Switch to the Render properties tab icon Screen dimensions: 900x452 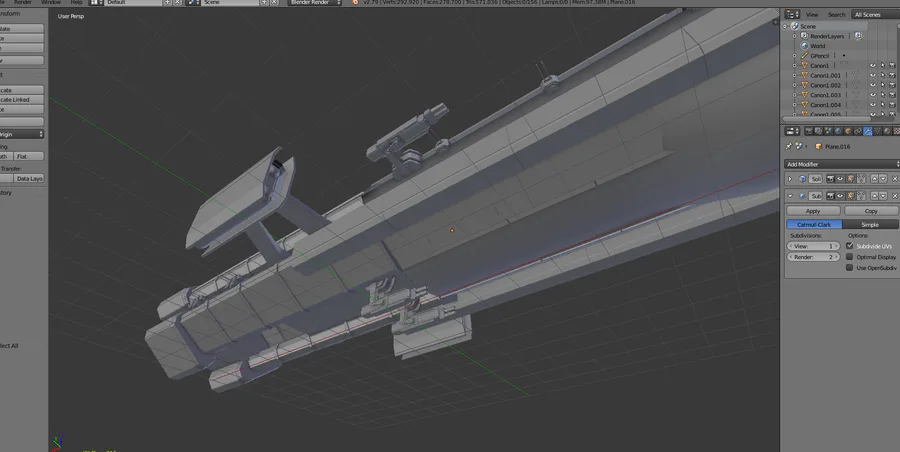click(809, 131)
